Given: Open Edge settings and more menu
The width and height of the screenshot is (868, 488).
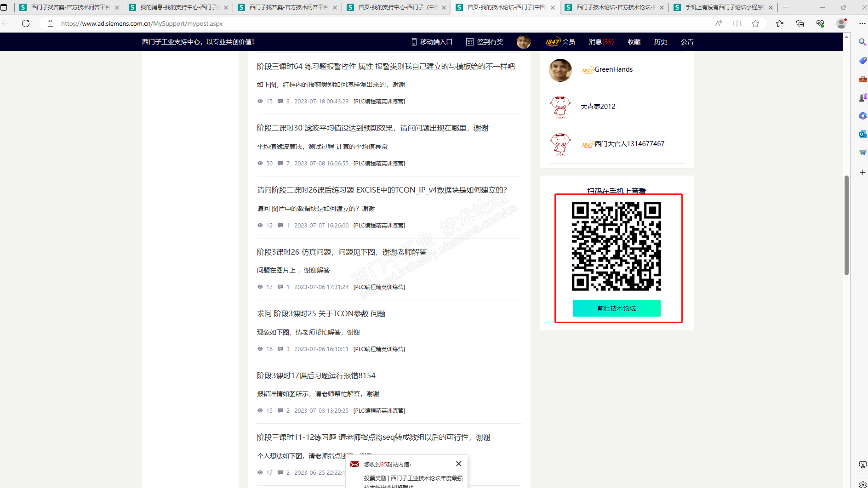Looking at the screenshot, I should [x=862, y=23].
